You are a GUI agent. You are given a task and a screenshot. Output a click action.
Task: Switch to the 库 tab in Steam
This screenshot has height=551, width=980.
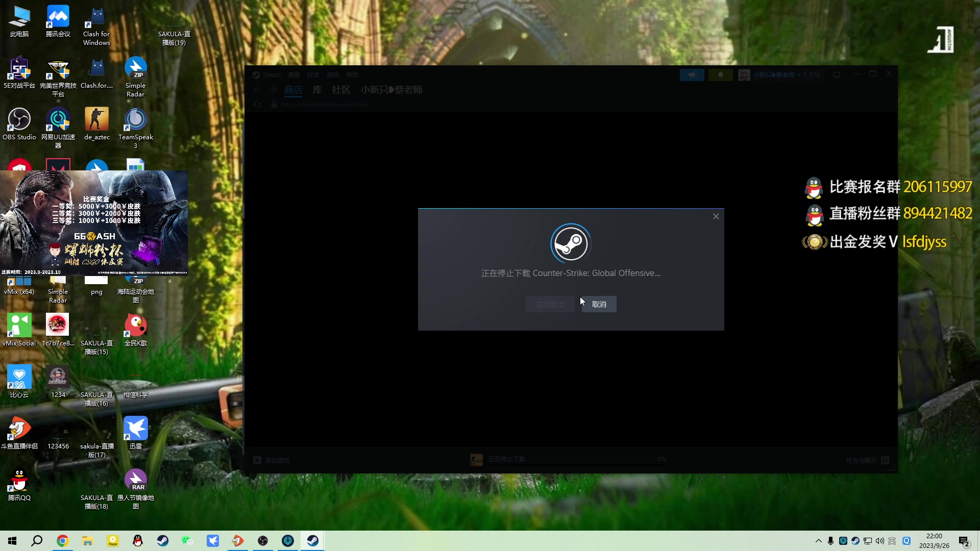click(317, 90)
